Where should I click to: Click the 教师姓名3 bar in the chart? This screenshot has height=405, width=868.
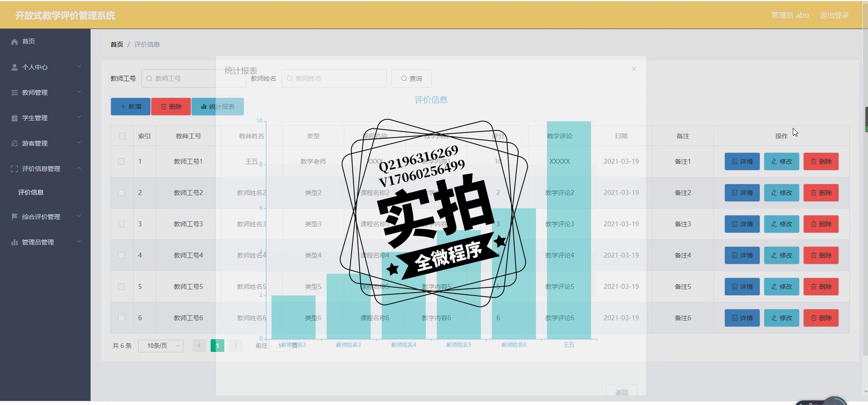(x=348, y=306)
